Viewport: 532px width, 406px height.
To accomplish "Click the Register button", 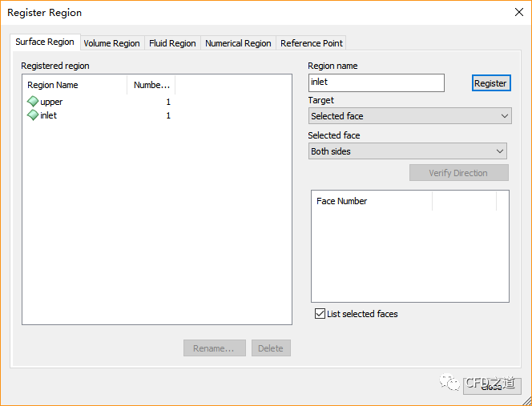I will point(491,83).
